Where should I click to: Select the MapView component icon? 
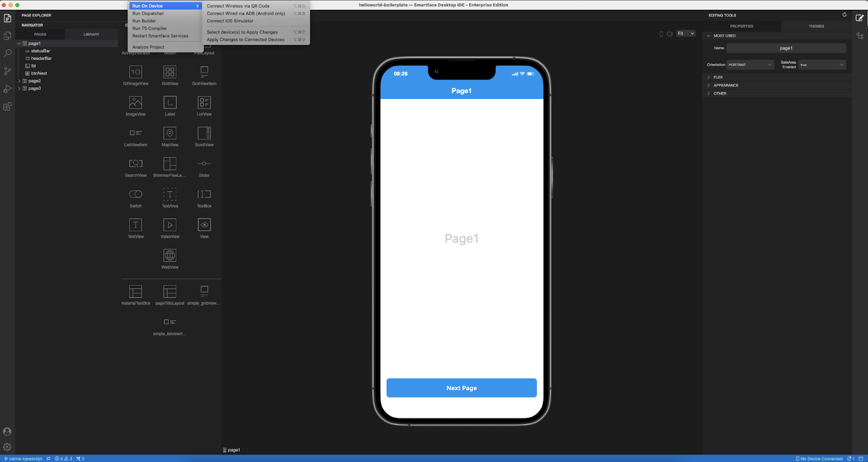point(170,133)
